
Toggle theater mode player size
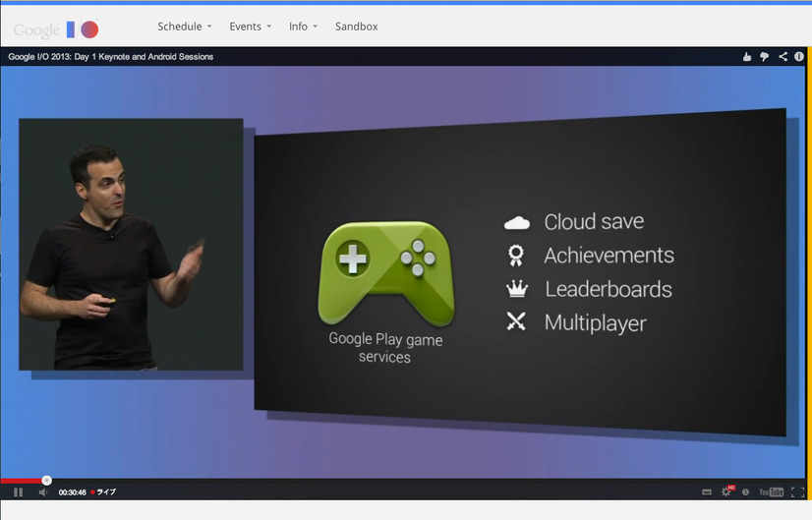(x=707, y=492)
